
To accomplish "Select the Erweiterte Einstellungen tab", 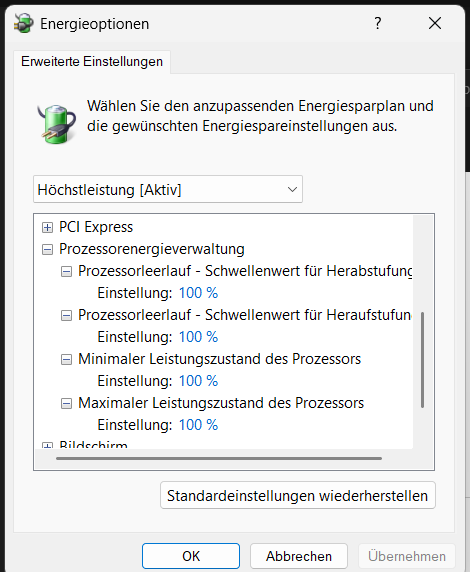I will click(92, 61).
